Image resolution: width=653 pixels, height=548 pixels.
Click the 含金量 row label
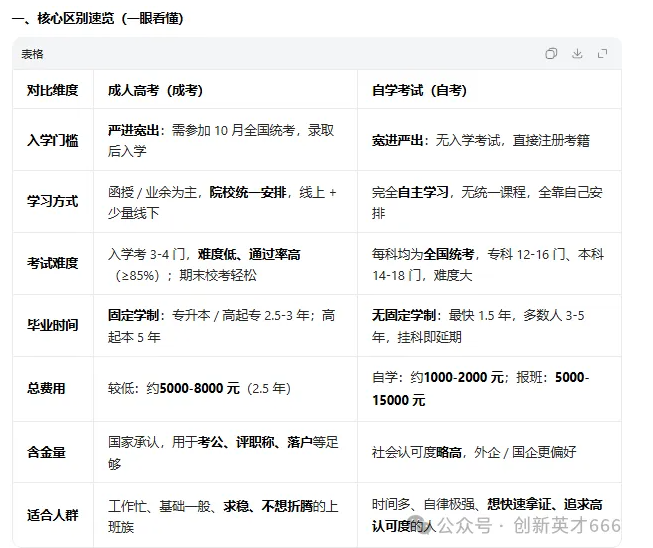pos(46,451)
